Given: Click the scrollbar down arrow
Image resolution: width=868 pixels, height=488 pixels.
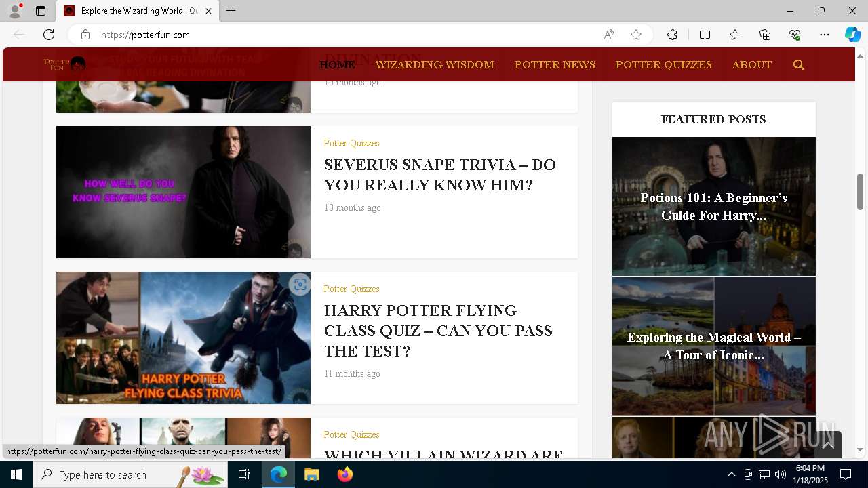Looking at the screenshot, I should (x=860, y=449).
